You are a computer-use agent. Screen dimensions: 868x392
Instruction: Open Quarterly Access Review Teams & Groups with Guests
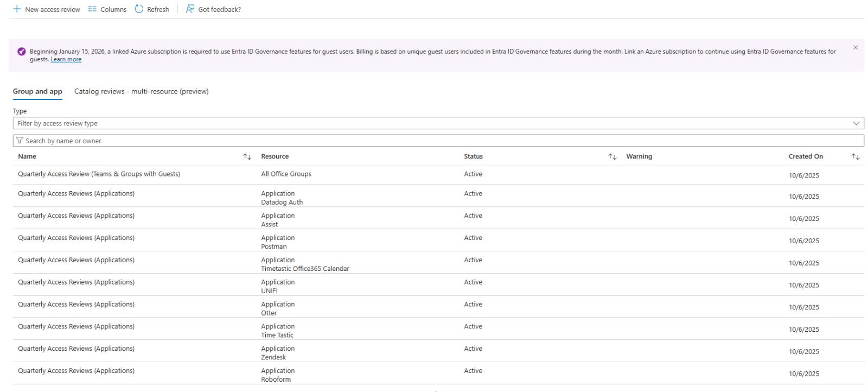click(99, 174)
